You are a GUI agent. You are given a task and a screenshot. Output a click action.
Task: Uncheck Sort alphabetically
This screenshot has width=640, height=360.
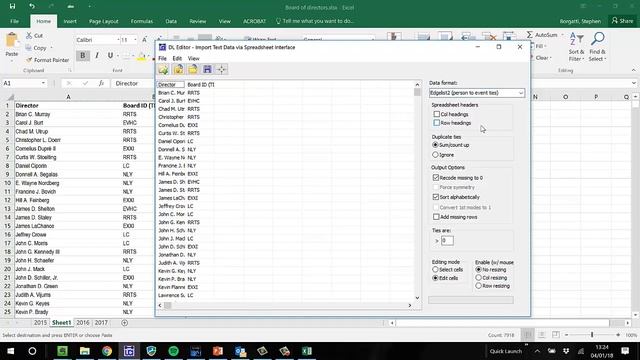coord(436,197)
